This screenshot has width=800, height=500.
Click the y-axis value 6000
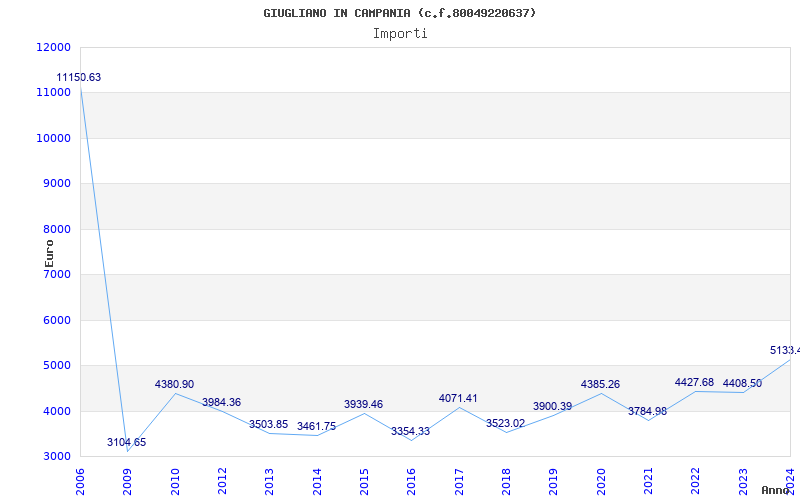click(56, 320)
